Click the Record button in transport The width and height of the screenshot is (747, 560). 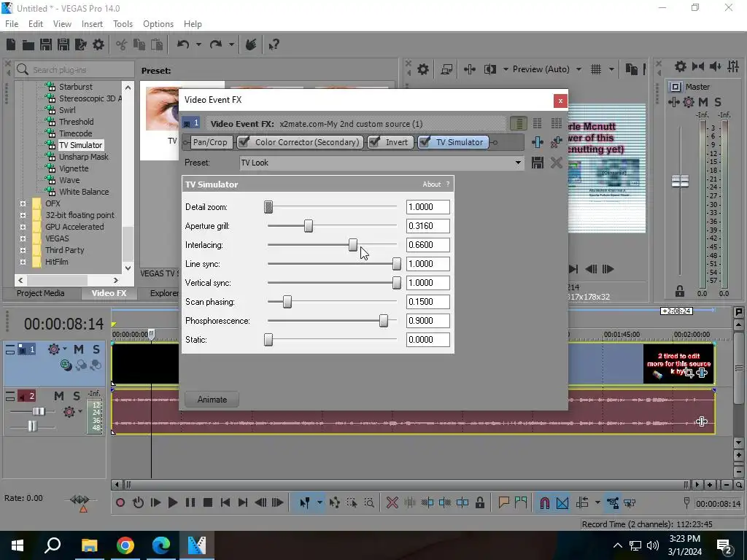[120, 502]
